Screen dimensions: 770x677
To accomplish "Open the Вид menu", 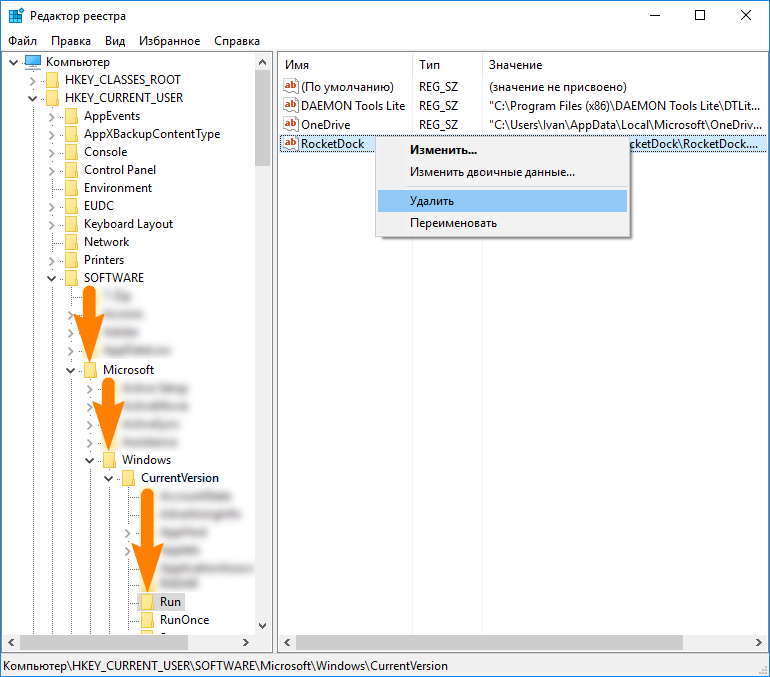I will [115, 41].
